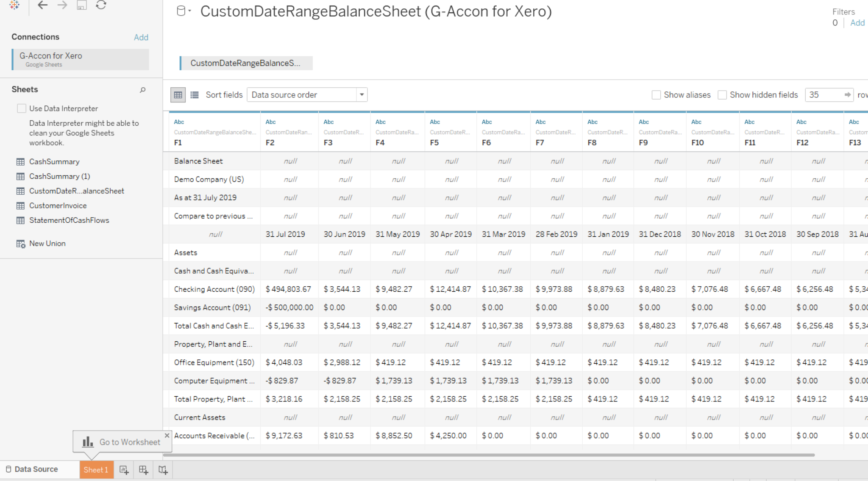
Task: Click the Go to Worksheet bar chart icon
Action: [x=88, y=442]
